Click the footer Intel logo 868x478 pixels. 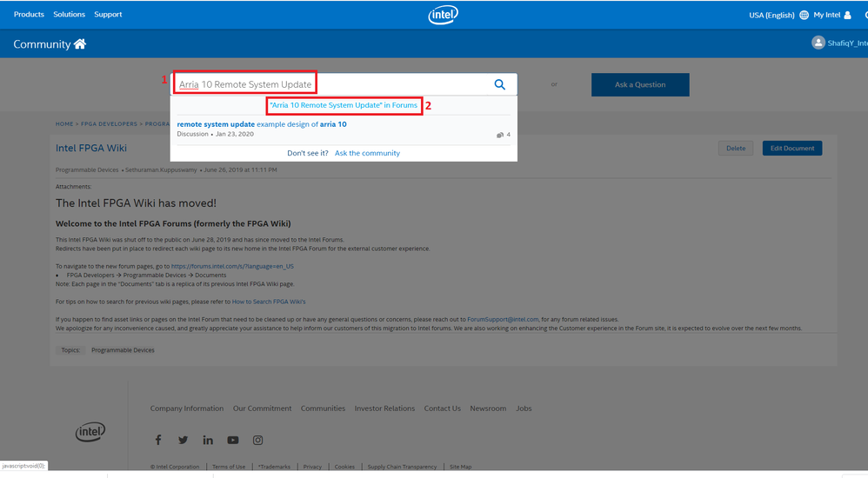pyautogui.click(x=90, y=432)
